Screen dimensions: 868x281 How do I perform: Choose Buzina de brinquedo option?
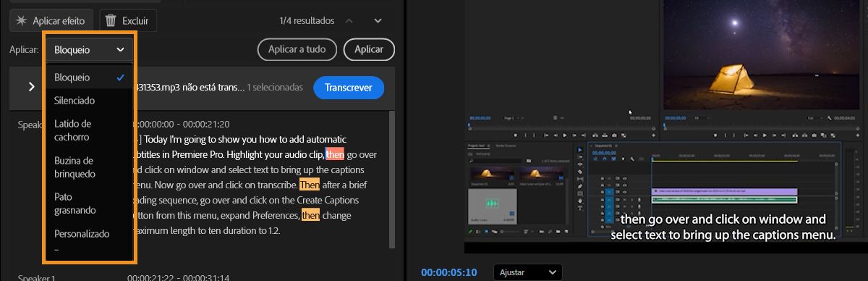(90, 167)
